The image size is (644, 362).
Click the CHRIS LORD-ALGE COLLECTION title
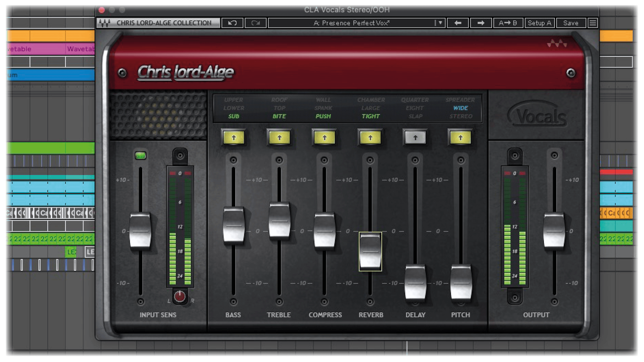(x=164, y=23)
